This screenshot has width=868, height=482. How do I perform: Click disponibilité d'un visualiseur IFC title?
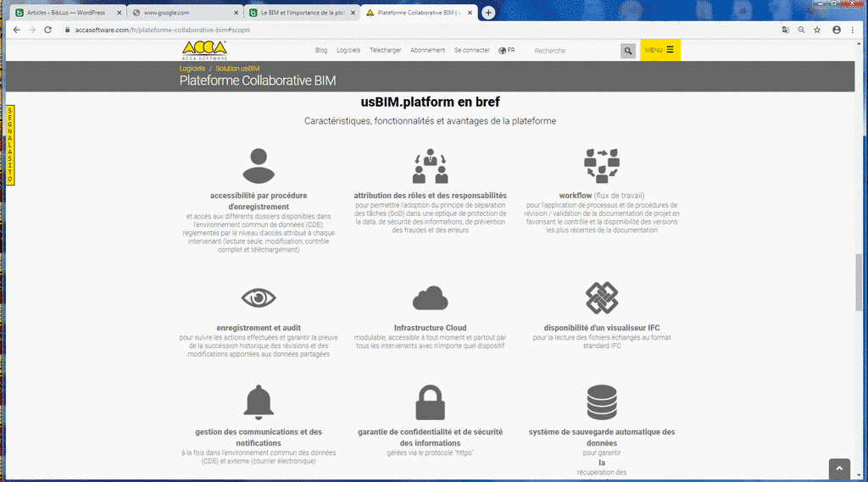pyautogui.click(x=602, y=328)
